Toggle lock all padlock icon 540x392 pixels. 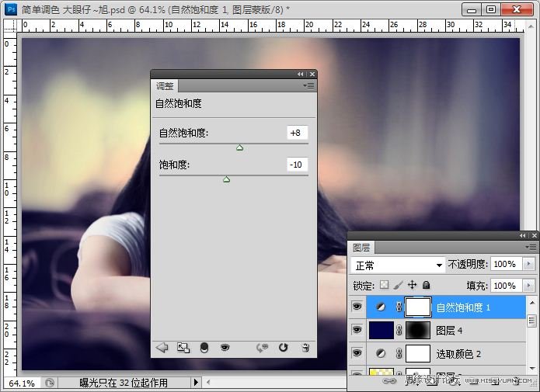pos(427,285)
